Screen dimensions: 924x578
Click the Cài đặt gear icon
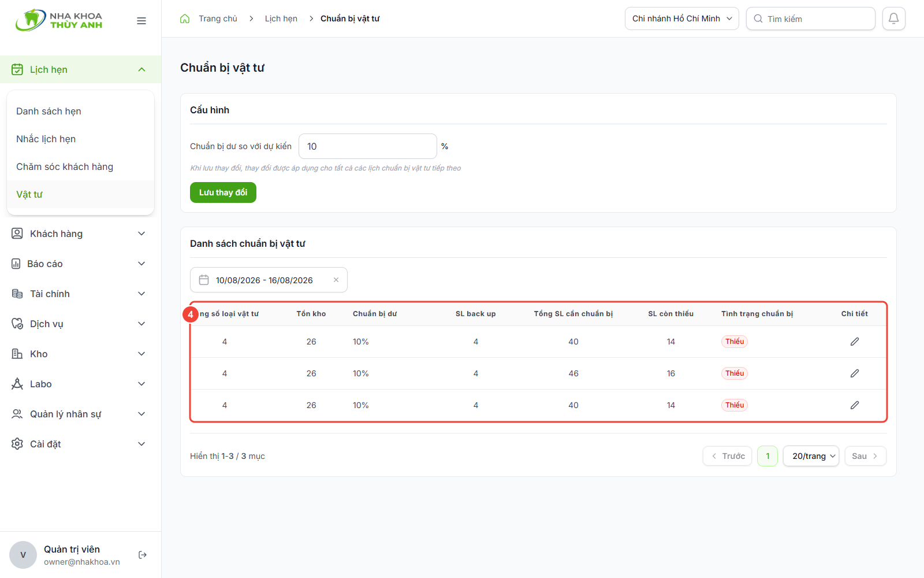point(17,444)
